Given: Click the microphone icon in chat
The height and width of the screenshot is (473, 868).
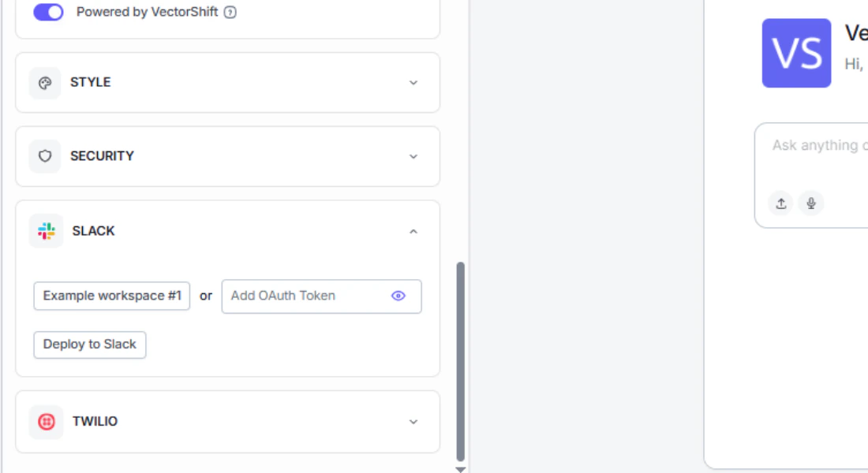Looking at the screenshot, I should 811,203.
